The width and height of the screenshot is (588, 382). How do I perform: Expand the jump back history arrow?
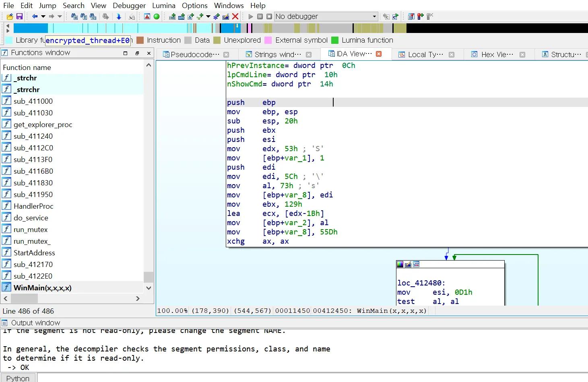[x=43, y=16]
